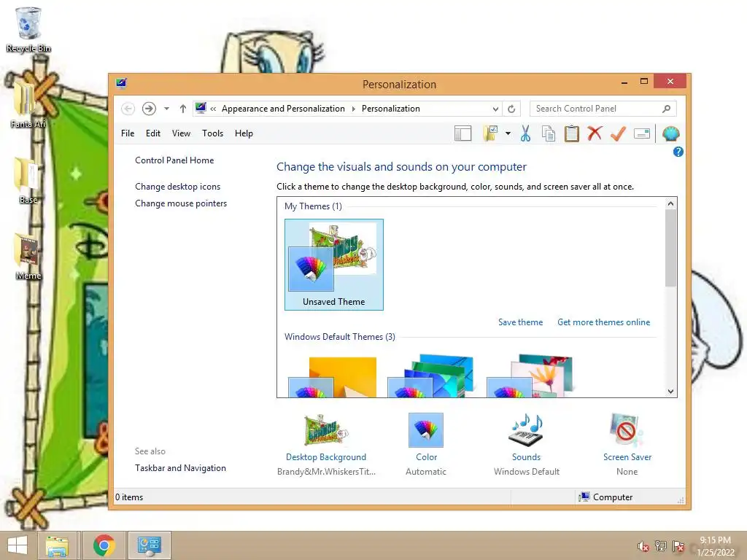Open the Color settings icon
The image size is (747, 560).
coord(426,430)
